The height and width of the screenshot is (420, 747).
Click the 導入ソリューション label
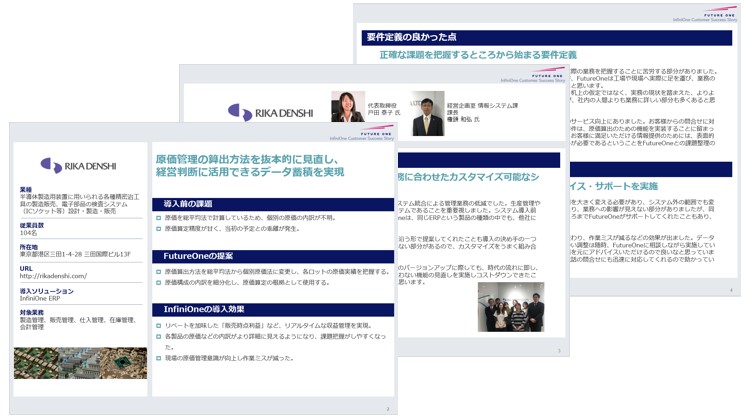(47, 291)
